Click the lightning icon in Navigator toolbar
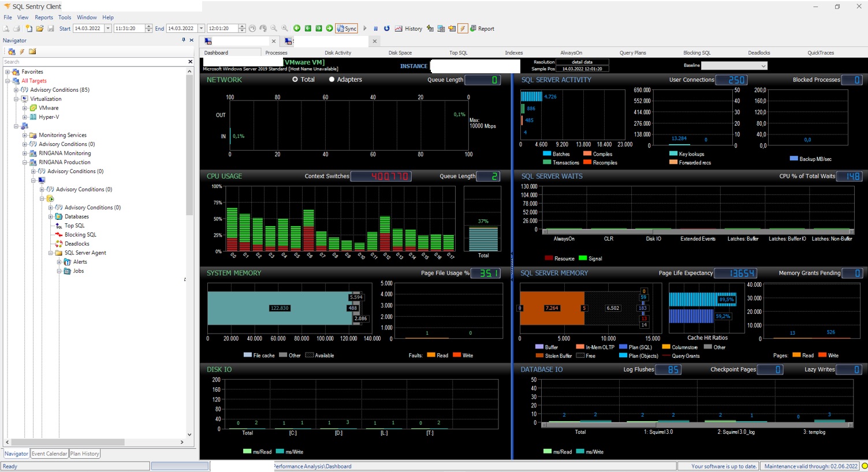This screenshot has width=868, height=472. pos(22,51)
